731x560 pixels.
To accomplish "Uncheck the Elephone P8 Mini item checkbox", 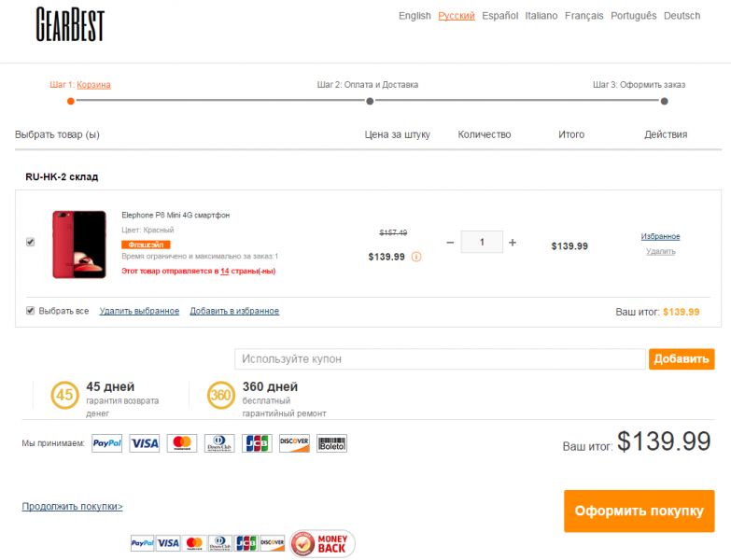I will 30,242.
